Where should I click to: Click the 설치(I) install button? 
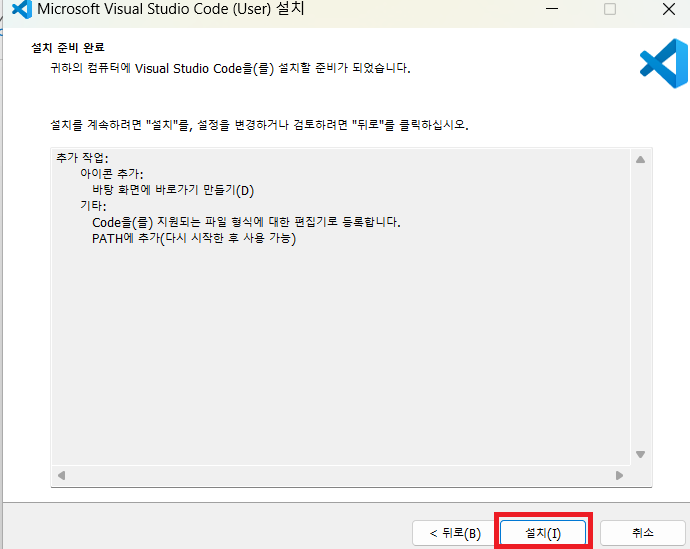543,533
